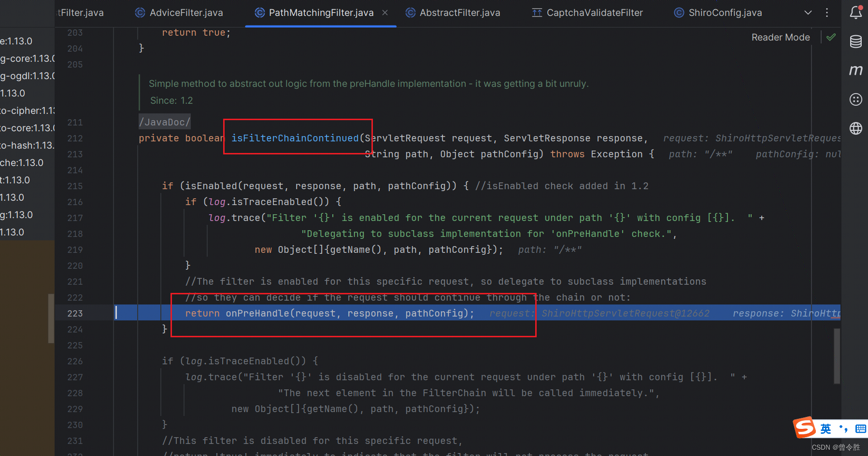Expand the hidden tabs dropdown chevron
Image resolution: width=868 pixels, height=456 pixels.
pos(808,13)
